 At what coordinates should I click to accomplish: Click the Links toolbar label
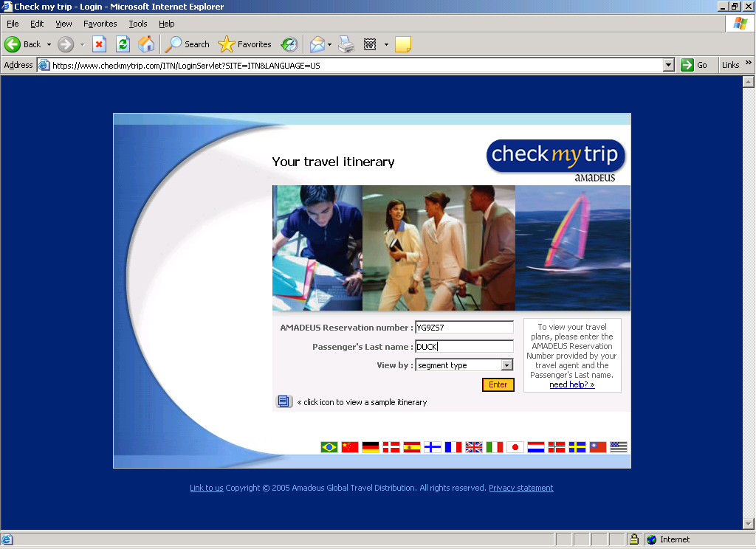click(730, 65)
